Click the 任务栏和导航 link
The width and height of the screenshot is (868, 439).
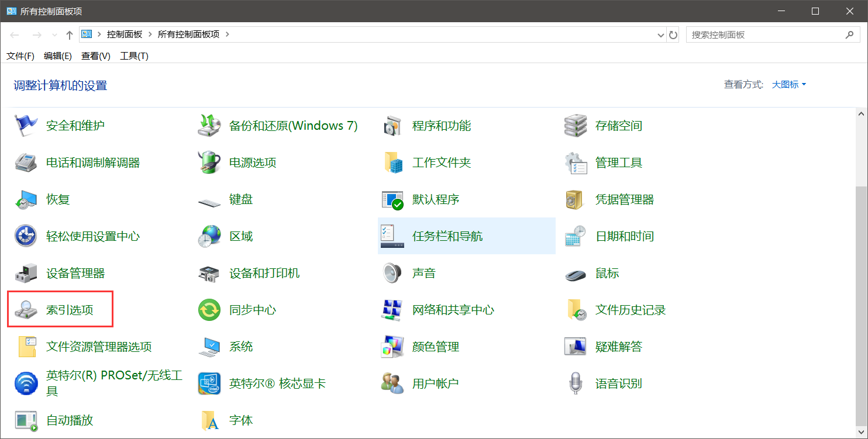447,236
